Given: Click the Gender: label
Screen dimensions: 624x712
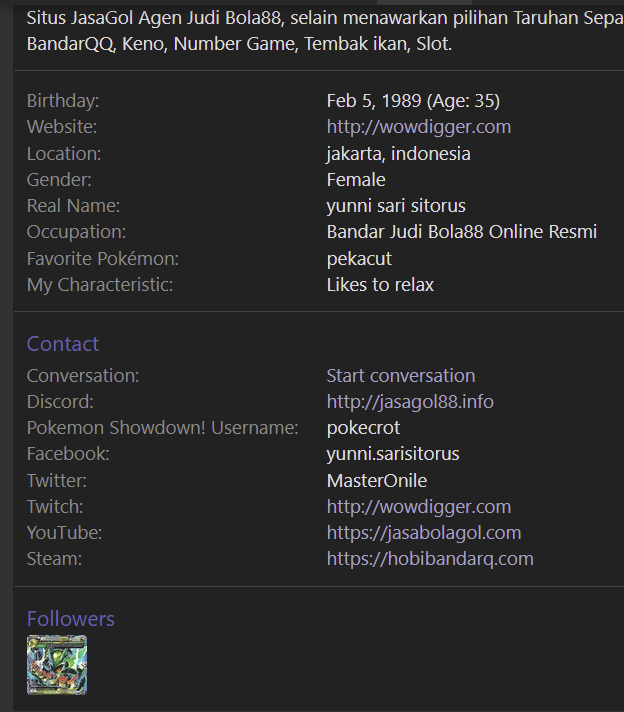Looking at the screenshot, I should point(59,180).
